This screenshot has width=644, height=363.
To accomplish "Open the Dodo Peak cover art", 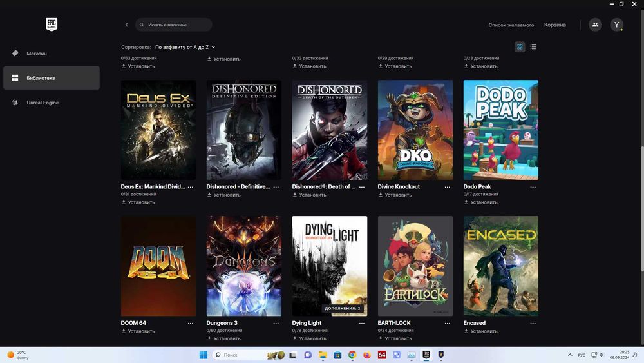I will (500, 130).
